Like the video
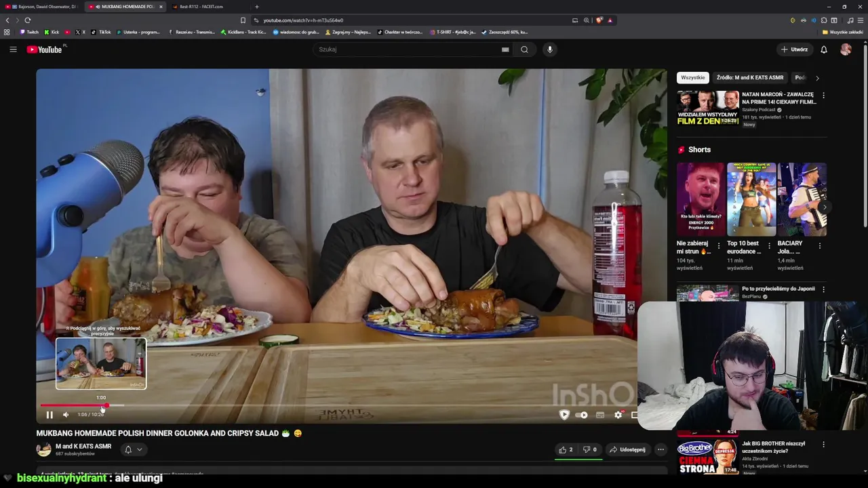The width and height of the screenshot is (868, 488). coord(566,449)
